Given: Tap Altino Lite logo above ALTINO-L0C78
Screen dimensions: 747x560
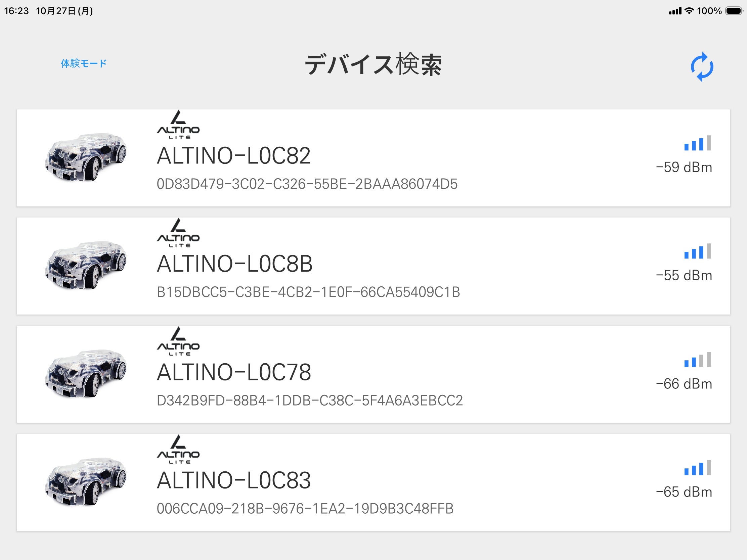Looking at the screenshot, I should [178, 341].
